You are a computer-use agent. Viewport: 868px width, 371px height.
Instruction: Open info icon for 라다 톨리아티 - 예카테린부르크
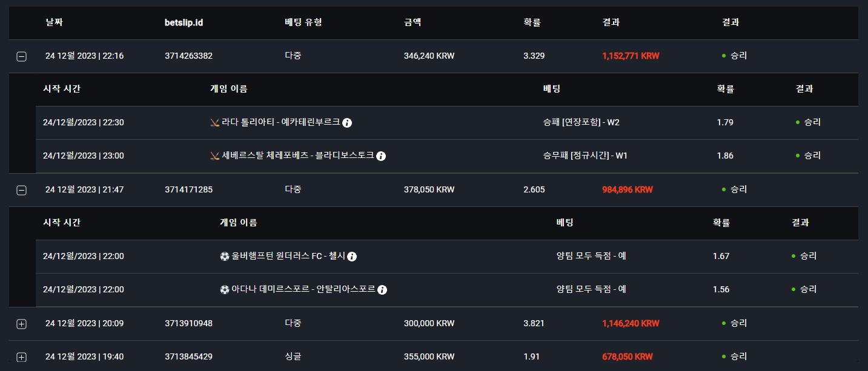coord(347,123)
